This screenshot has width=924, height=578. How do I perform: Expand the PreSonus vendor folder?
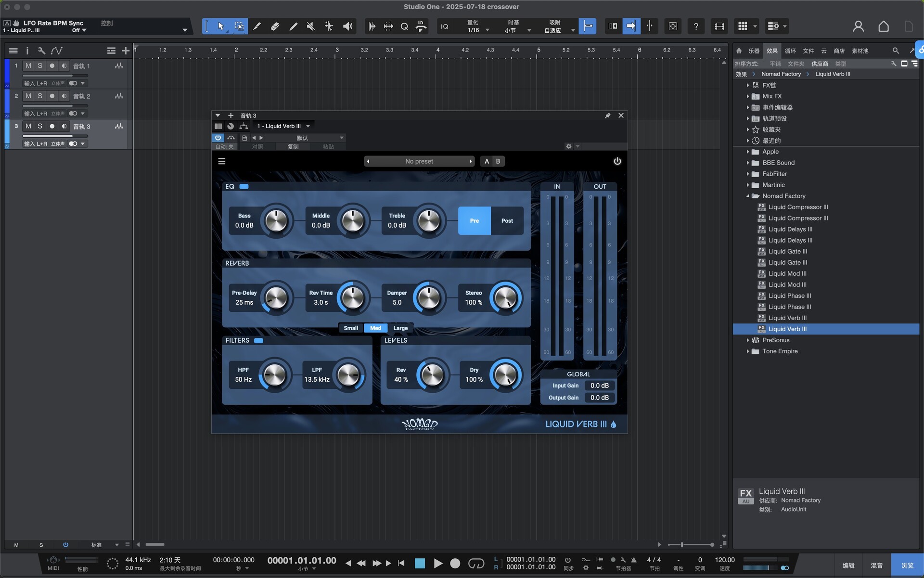pyautogui.click(x=748, y=340)
